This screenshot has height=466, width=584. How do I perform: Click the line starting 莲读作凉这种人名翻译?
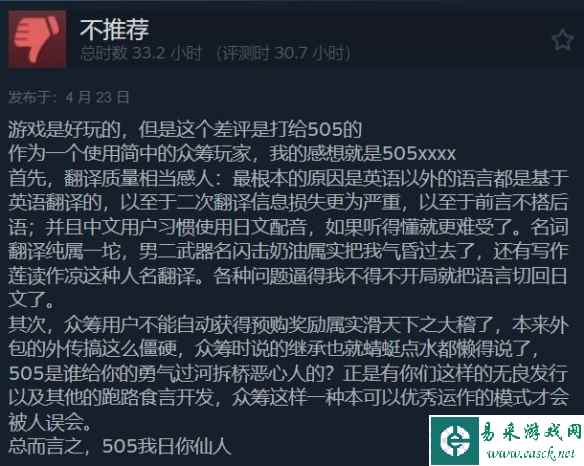point(288,276)
